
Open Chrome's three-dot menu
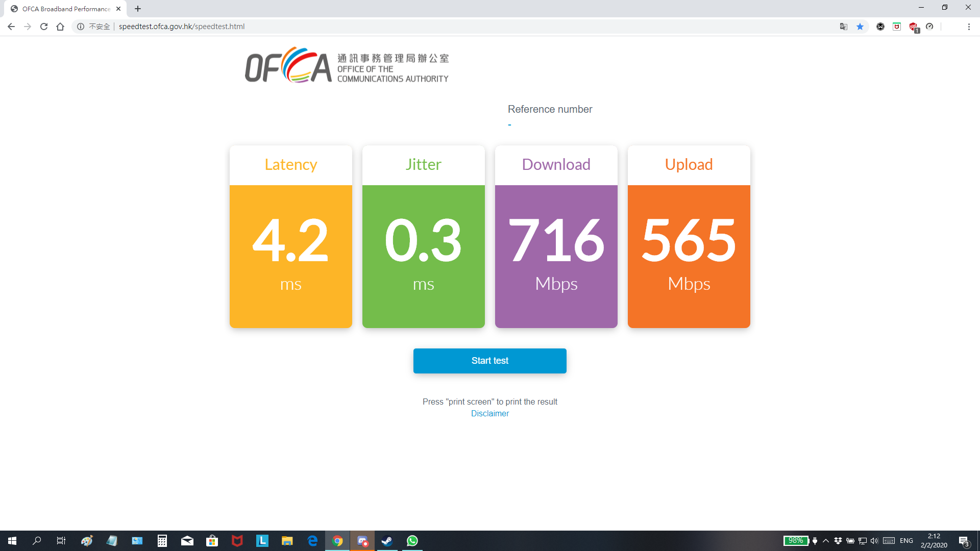point(969,27)
